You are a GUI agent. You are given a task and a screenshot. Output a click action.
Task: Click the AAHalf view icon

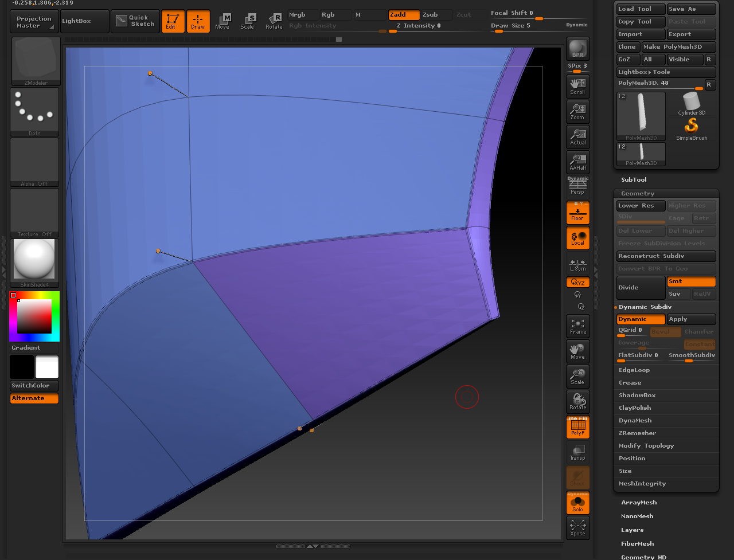coord(577,162)
